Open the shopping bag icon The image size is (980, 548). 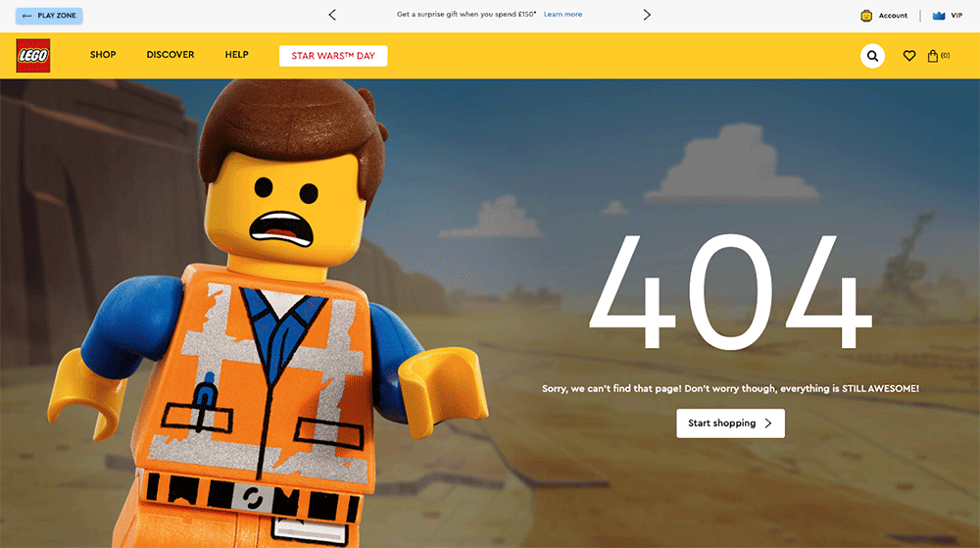933,56
